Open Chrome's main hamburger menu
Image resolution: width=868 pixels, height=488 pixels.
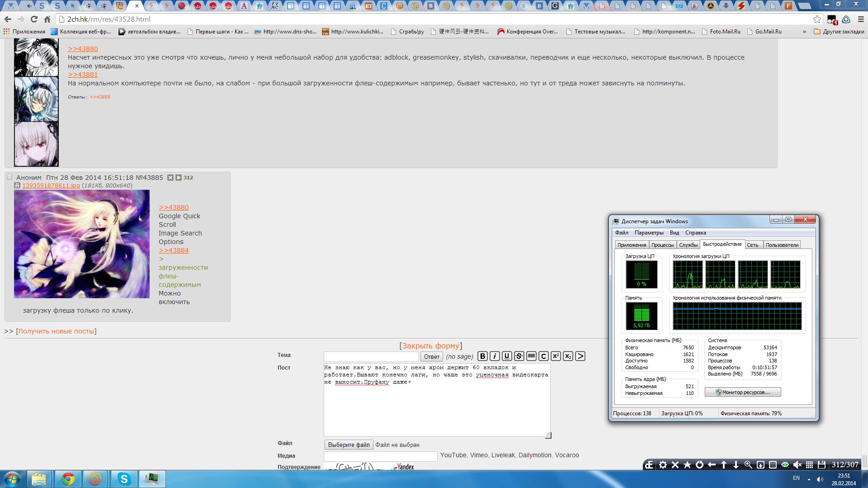pyautogui.click(x=860, y=19)
